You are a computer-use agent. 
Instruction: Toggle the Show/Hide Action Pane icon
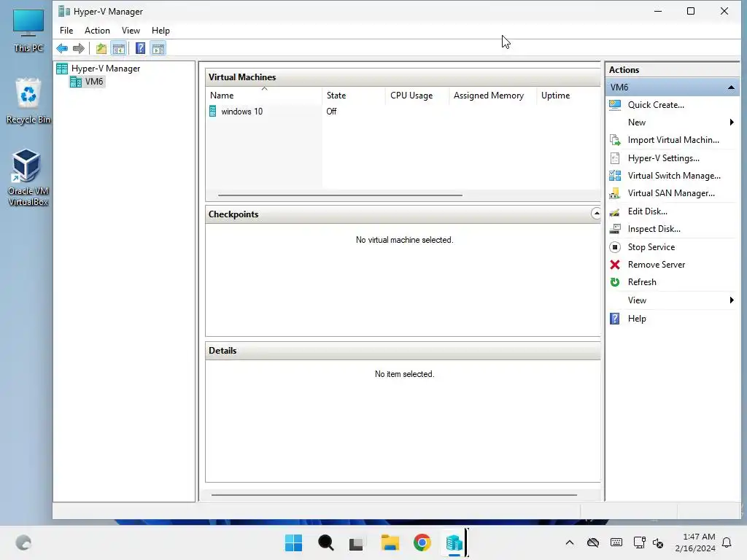point(158,48)
